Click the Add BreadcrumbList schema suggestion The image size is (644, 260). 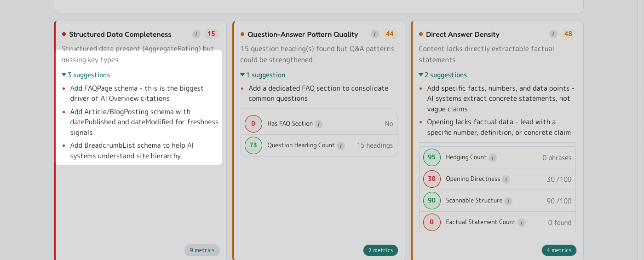point(132,150)
